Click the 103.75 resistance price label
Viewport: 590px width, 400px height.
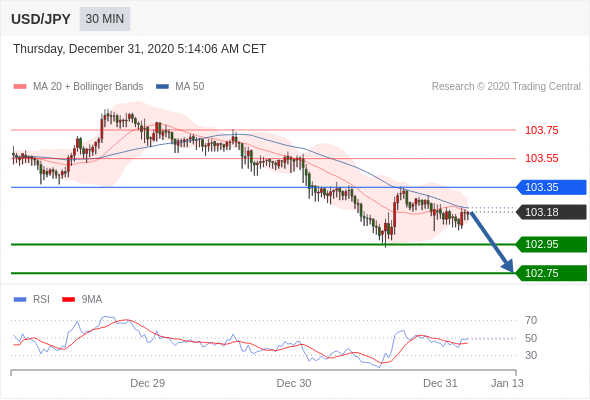[x=541, y=130]
